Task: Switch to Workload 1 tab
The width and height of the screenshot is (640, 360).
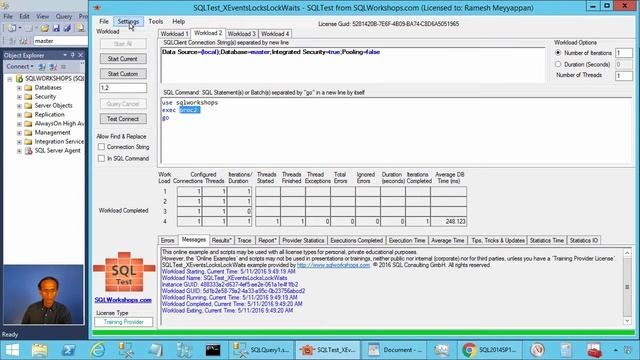Action: [174, 34]
